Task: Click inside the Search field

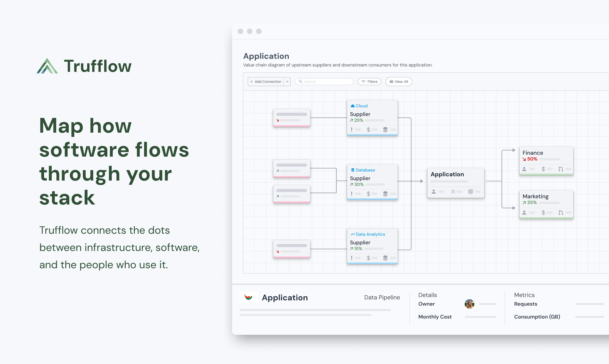Action: [327, 82]
